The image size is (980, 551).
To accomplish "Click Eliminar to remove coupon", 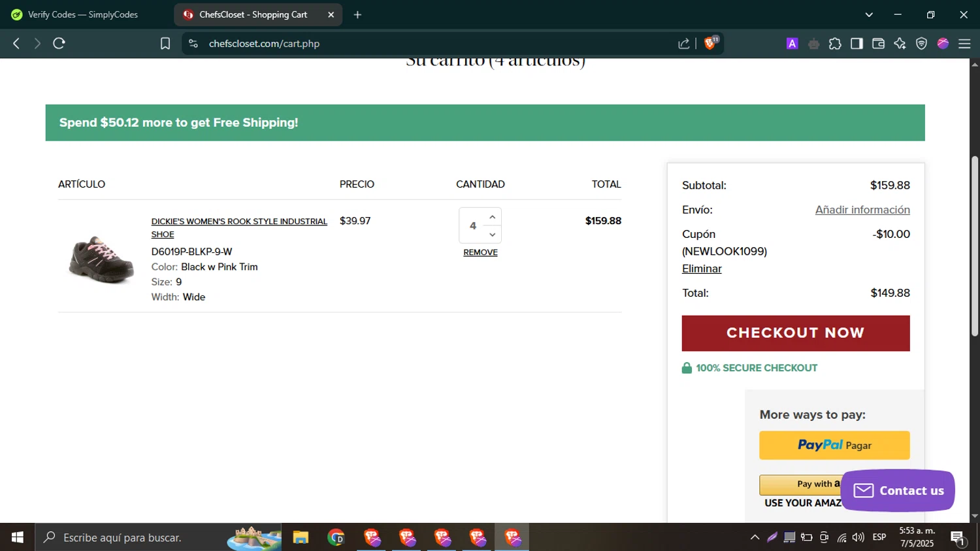I will click(702, 269).
